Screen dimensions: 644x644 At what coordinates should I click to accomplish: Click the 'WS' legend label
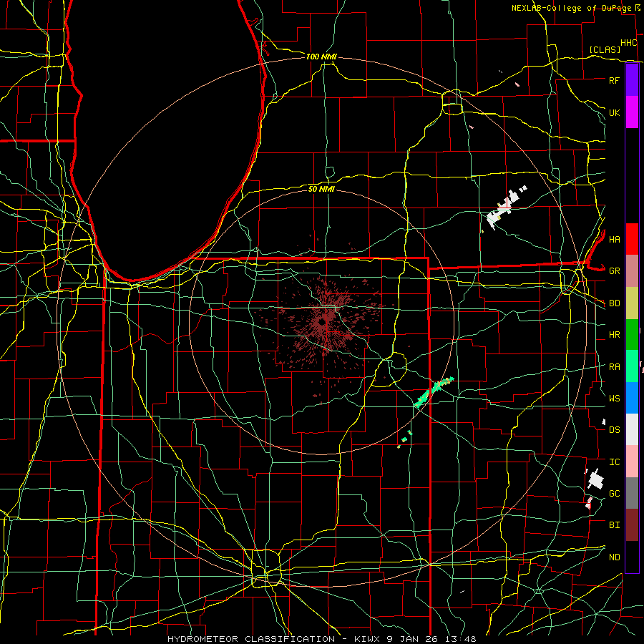click(x=614, y=399)
